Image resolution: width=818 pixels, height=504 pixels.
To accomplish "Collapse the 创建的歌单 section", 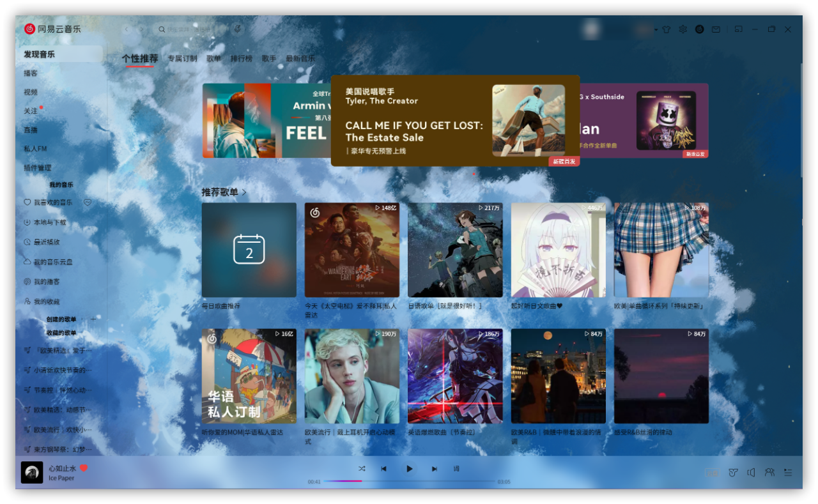I will (61, 319).
